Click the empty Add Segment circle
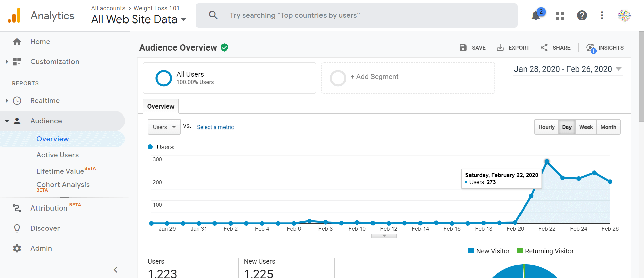644x278 pixels. pos(338,78)
